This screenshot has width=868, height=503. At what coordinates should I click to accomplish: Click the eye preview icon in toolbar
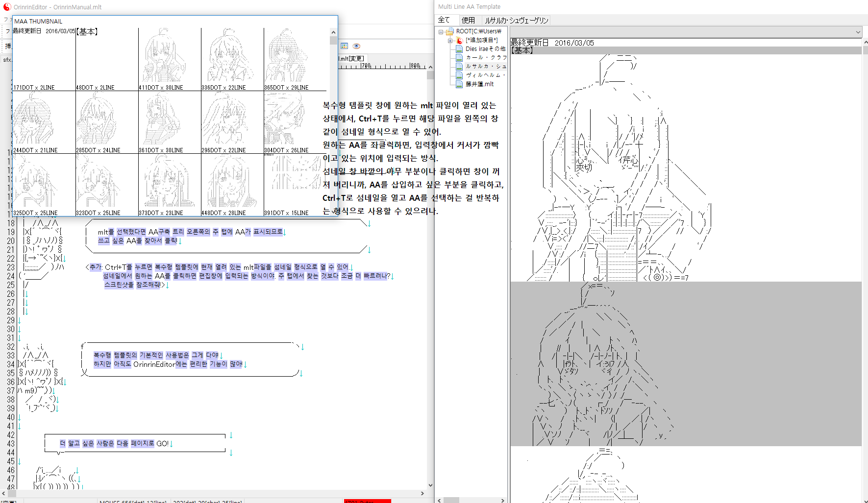pyautogui.click(x=356, y=46)
